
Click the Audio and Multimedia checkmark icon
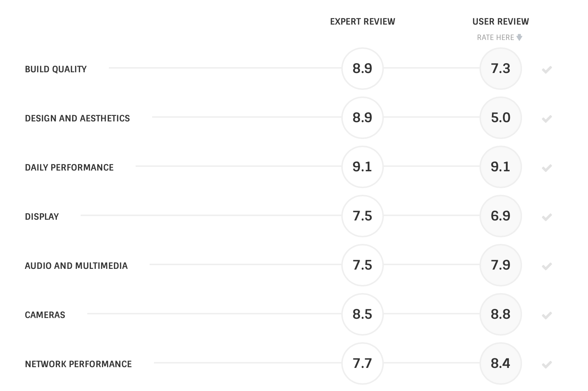[x=547, y=266]
